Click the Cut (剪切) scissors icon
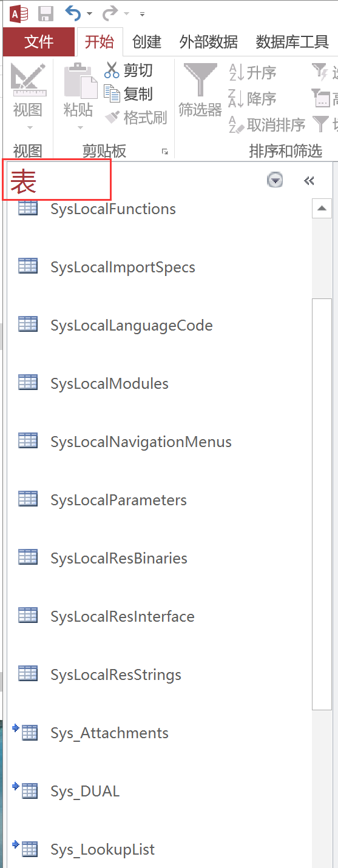Viewport: 338px width, 868px height. [112, 70]
